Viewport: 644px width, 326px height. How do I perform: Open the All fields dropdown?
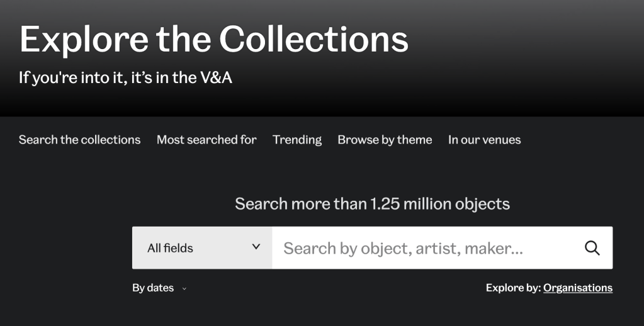pyautogui.click(x=201, y=248)
